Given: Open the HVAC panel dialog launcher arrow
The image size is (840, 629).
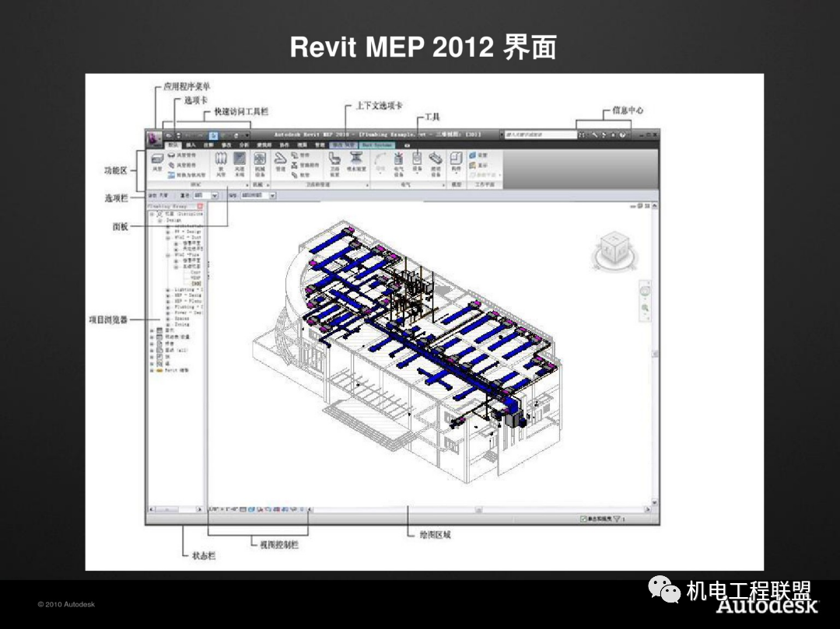Looking at the screenshot, I should (247, 185).
